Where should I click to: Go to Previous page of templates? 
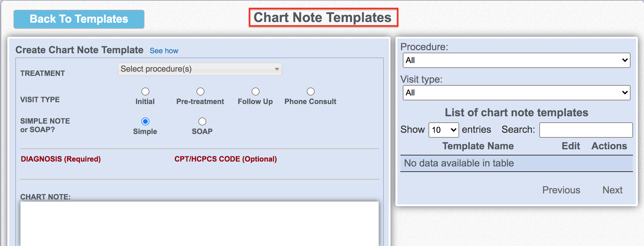561,190
